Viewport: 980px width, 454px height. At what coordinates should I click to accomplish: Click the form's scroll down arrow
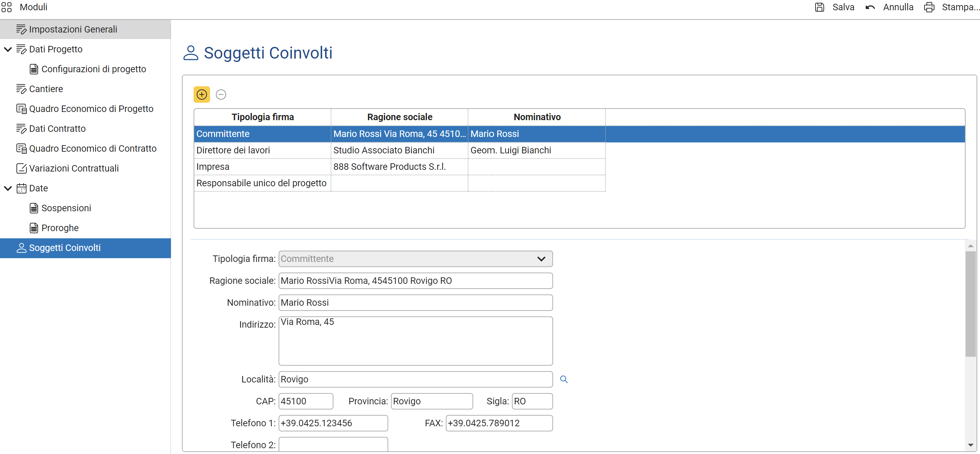(970, 444)
